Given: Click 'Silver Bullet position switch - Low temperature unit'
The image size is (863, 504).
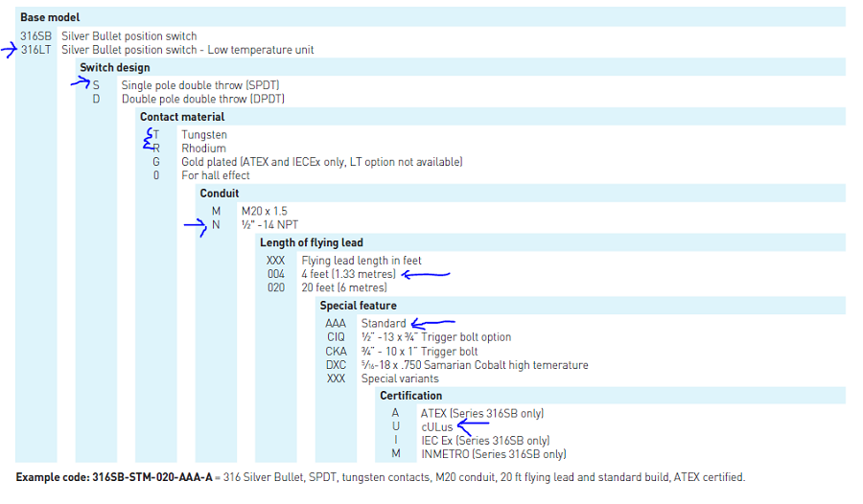Looking at the screenshot, I should pyautogui.click(x=188, y=50).
